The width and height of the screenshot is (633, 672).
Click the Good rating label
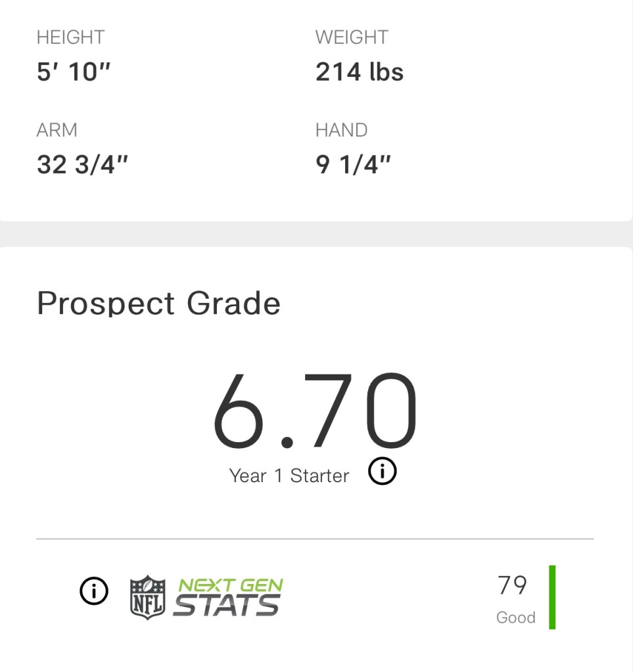pos(515,617)
